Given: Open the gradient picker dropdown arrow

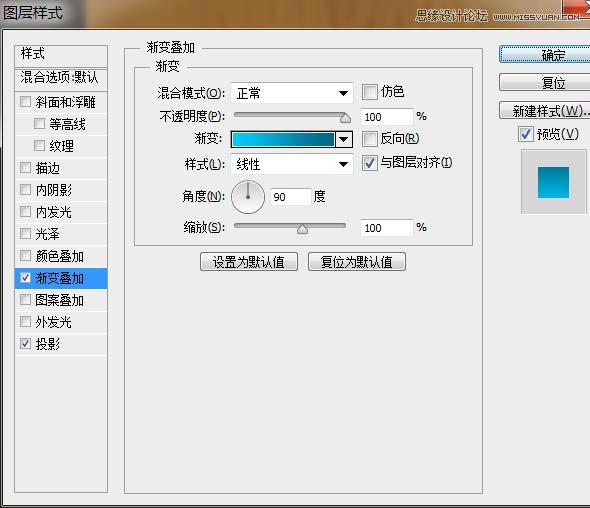Looking at the screenshot, I should tap(344, 140).
